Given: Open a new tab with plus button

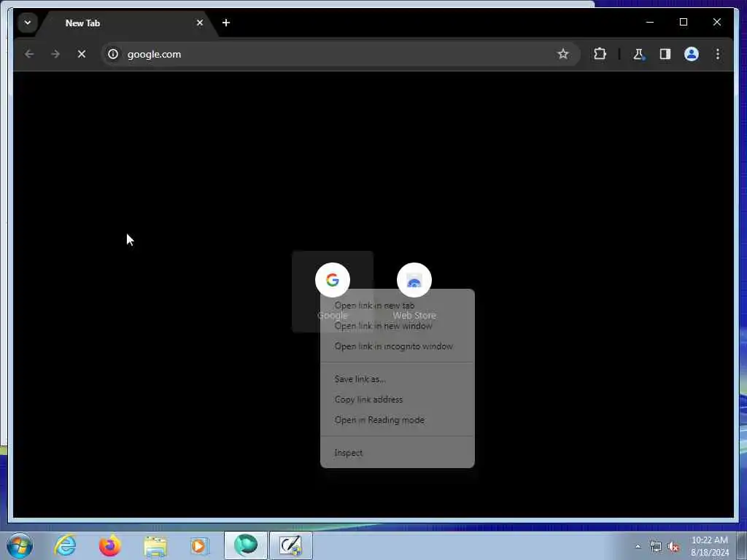Looking at the screenshot, I should [x=226, y=23].
